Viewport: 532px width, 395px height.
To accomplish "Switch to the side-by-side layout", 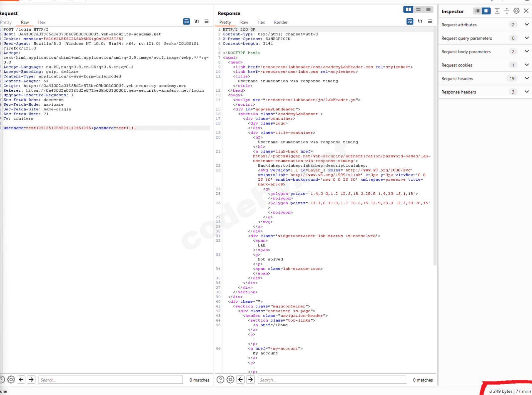I will [x=408, y=10].
